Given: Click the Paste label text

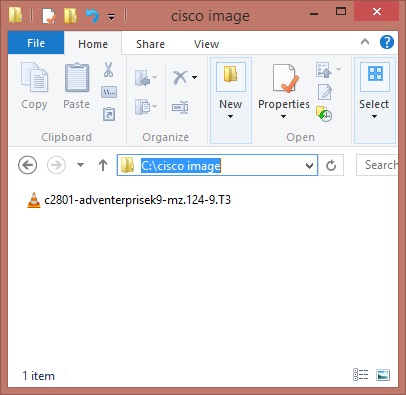Looking at the screenshot, I should pos(76,104).
